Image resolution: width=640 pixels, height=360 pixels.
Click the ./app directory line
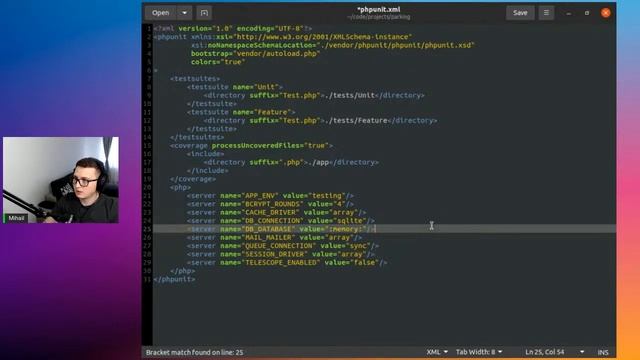(291, 162)
